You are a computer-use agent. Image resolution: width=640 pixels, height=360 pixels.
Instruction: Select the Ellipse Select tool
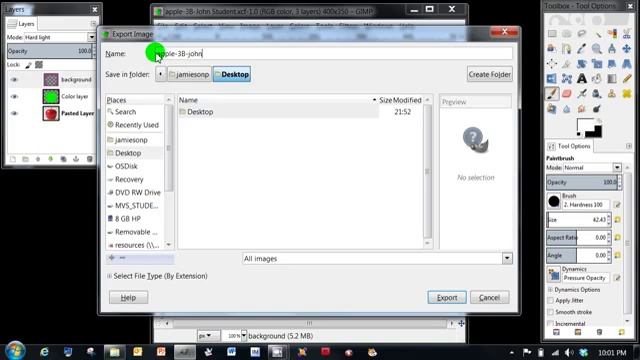[567, 34]
